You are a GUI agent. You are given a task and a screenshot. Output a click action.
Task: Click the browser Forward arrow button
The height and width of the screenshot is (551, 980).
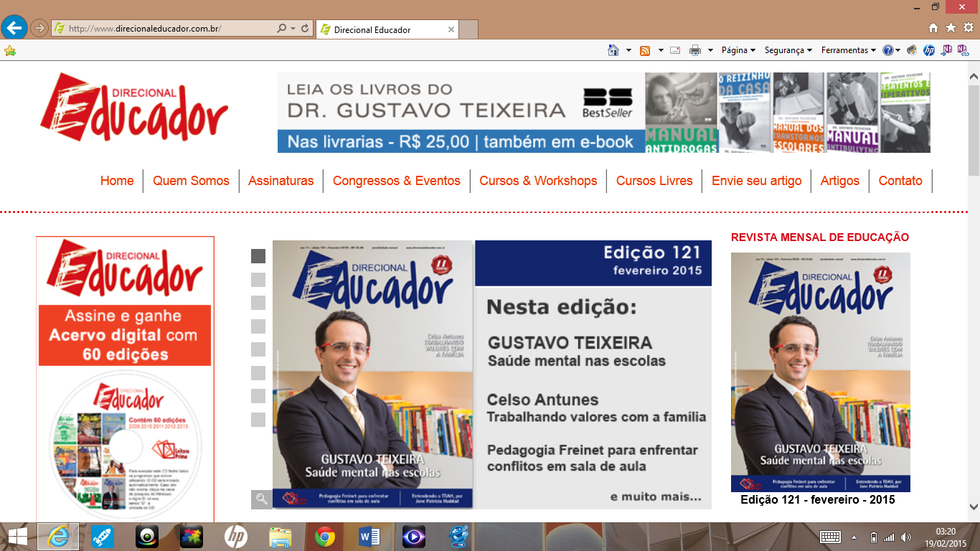tap(39, 29)
